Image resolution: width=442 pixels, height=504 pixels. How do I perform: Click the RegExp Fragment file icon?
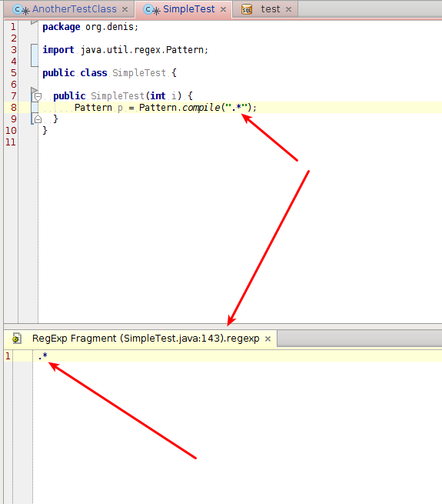[17, 339]
